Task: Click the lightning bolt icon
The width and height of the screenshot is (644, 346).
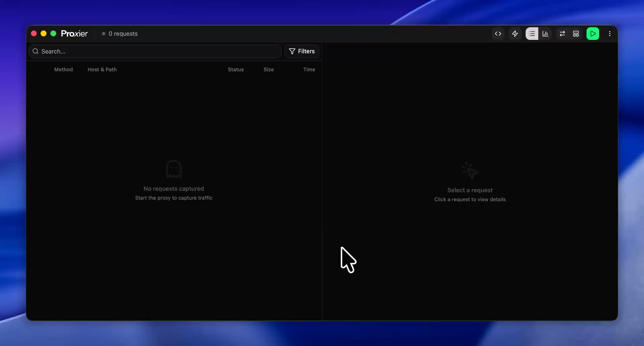Action: coord(515,34)
